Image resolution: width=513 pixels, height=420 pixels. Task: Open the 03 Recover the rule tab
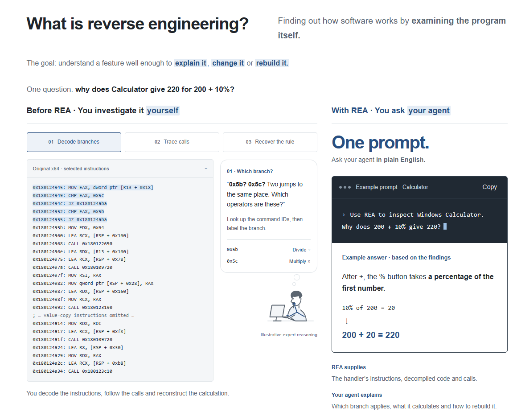pos(270,142)
